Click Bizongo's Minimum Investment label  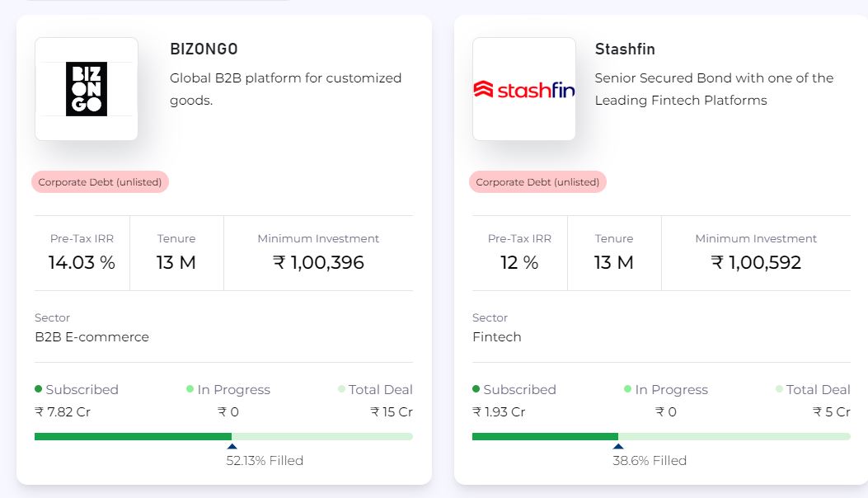[318, 239]
